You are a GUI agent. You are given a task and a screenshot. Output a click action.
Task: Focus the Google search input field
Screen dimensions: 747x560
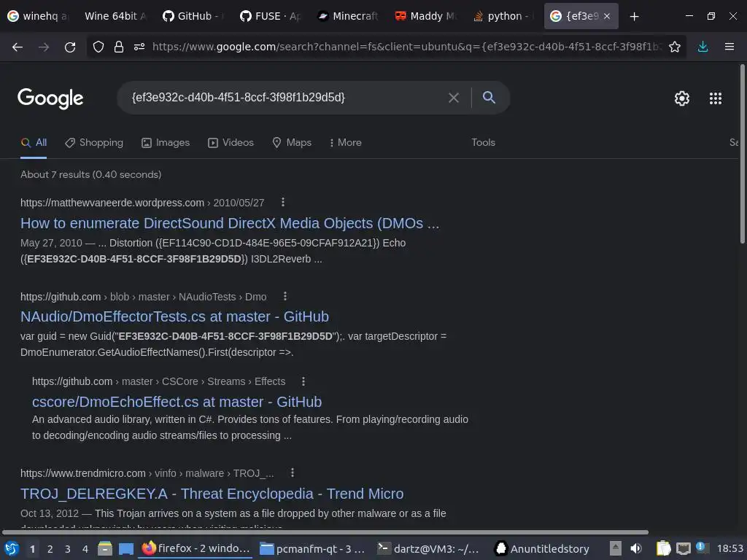pyautogui.click(x=286, y=98)
